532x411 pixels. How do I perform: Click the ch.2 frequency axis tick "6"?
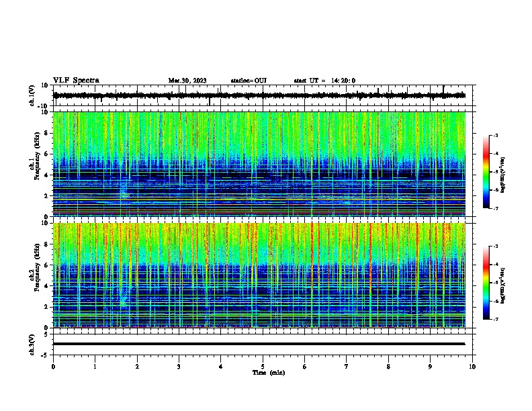click(46, 265)
